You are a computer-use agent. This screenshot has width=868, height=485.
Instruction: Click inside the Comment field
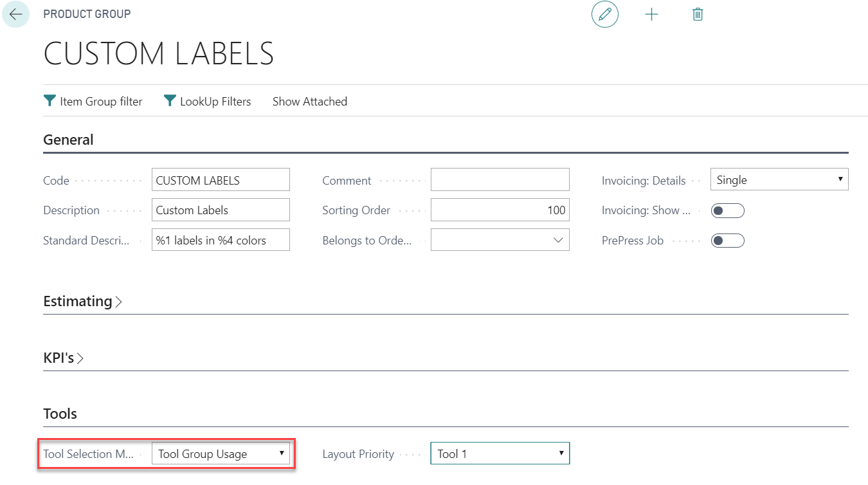pos(500,179)
